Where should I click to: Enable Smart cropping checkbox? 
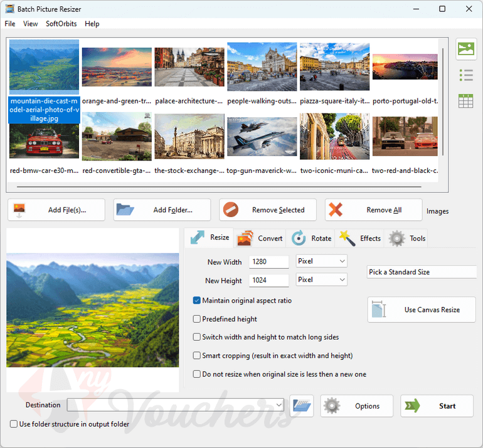pyautogui.click(x=197, y=355)
